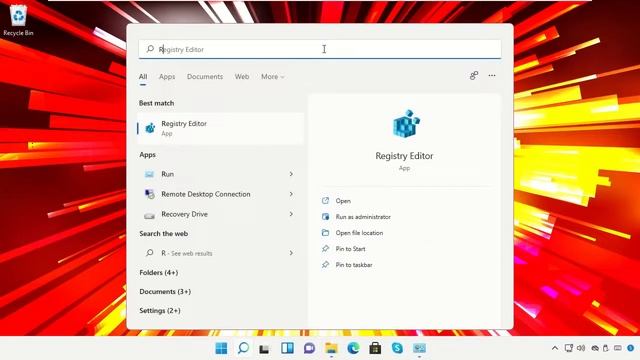
Task: Open File Explorer on the taskbar
Action: (x=331, y=348)
